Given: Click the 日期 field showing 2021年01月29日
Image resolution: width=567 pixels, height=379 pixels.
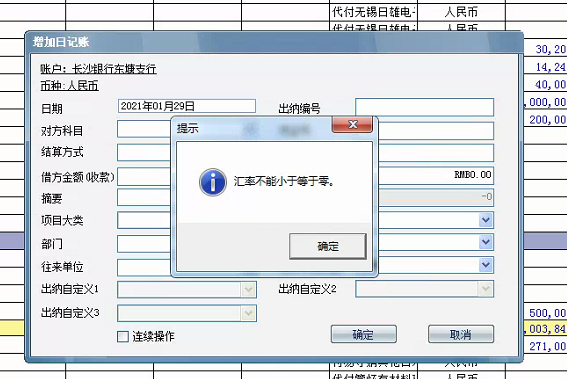Looking at the screenshot, I should (x=187, y=106).
